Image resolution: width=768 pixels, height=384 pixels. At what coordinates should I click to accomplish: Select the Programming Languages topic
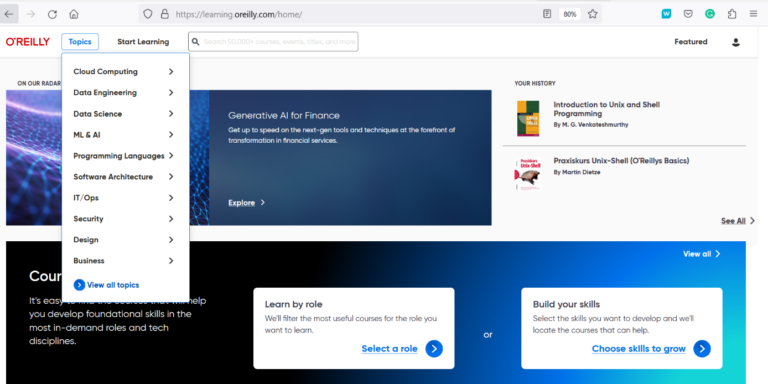pos(119,156)
